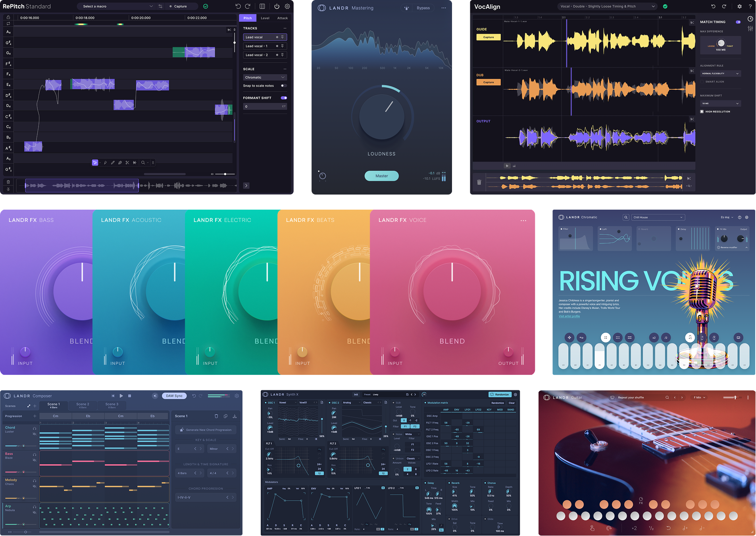The image size is (756, 536).
Task: Redo action in VocAlign
Action: pyautogui.click(x=724, y=6)
